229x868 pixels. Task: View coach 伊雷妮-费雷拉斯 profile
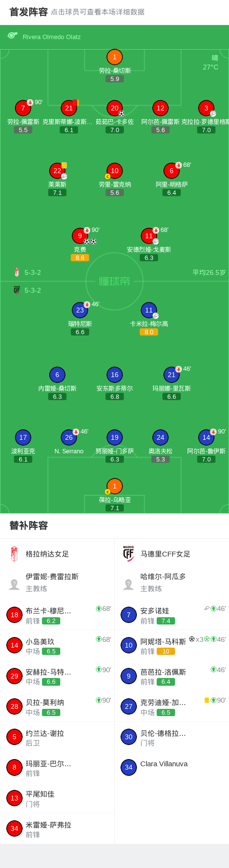(57, 583)
